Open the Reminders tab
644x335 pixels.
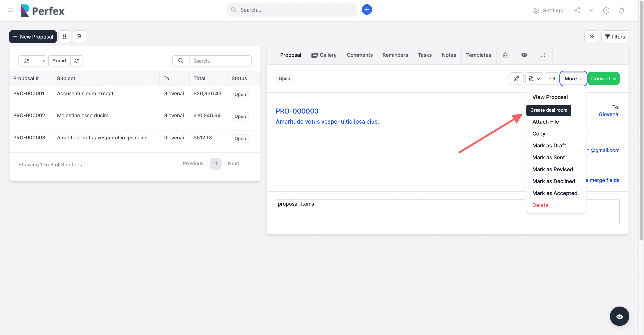pos(395,55)
